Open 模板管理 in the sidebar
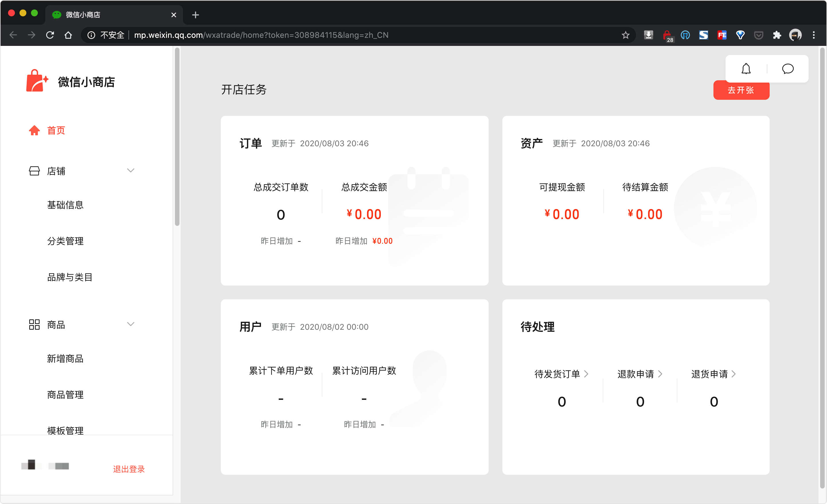The height and width of the screenshot is (504, 827). coord(65,430)
